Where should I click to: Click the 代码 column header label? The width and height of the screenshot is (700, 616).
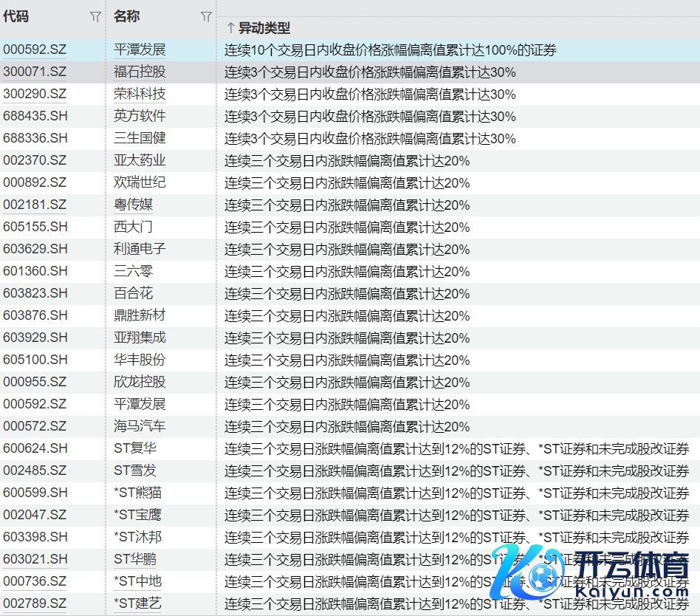(x=16, y=16)
